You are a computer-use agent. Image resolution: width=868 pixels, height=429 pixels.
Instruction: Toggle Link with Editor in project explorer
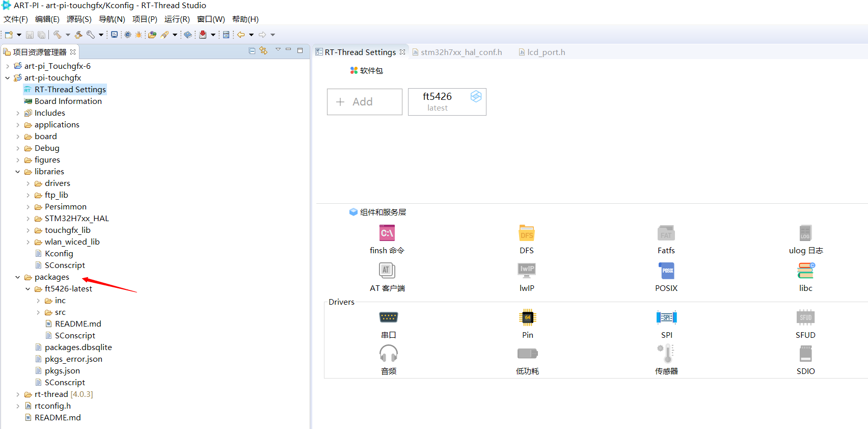tap(263, 50)
